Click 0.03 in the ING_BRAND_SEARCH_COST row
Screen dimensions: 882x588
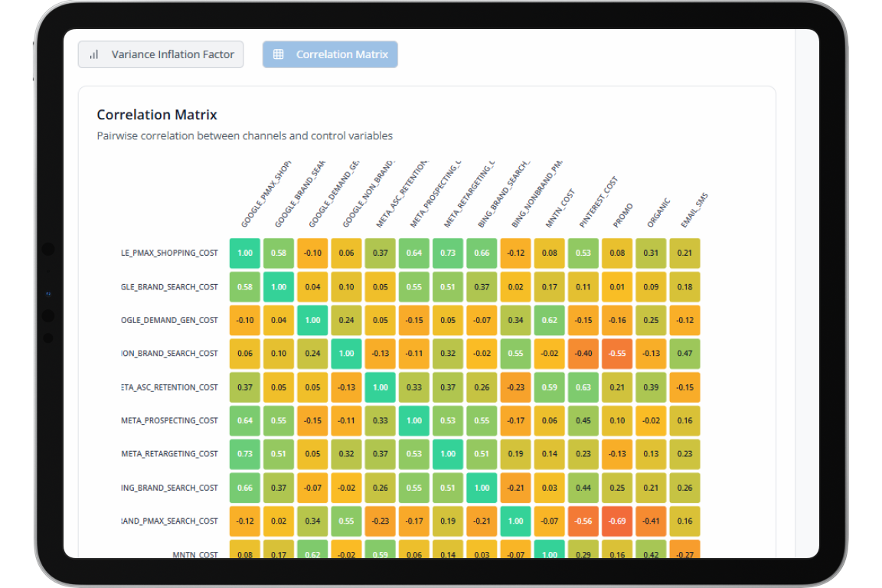(550, 488)
